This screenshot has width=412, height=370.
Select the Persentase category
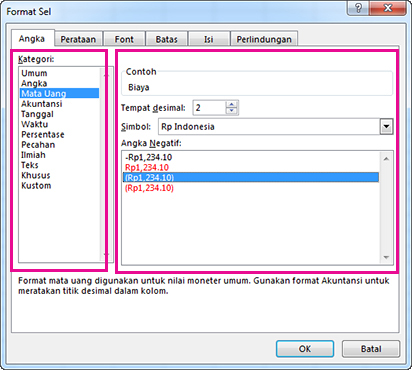(x=59, y=134)
